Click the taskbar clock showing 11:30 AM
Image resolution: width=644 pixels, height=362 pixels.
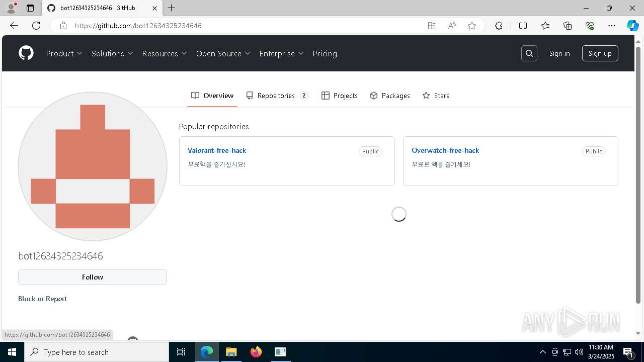click(x=601, y=352)
